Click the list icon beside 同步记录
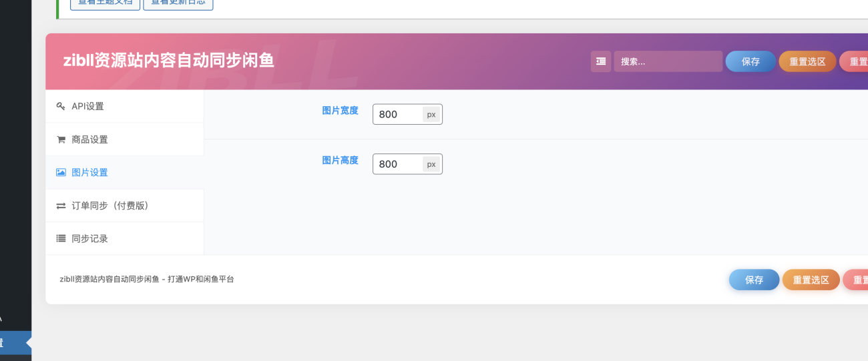The image size is (868, 361). tap(61, 238)
